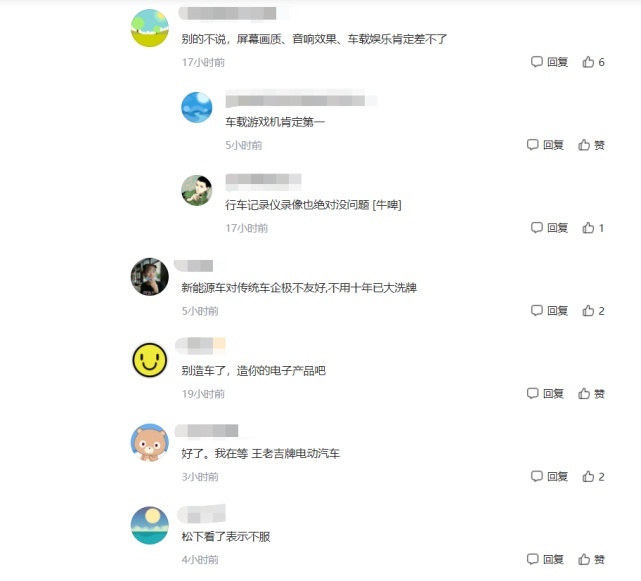This screenshot has height=581, width=641.
Task: Like the comment about 屏幕画质 and 音响效果
Action: point(593,62)
